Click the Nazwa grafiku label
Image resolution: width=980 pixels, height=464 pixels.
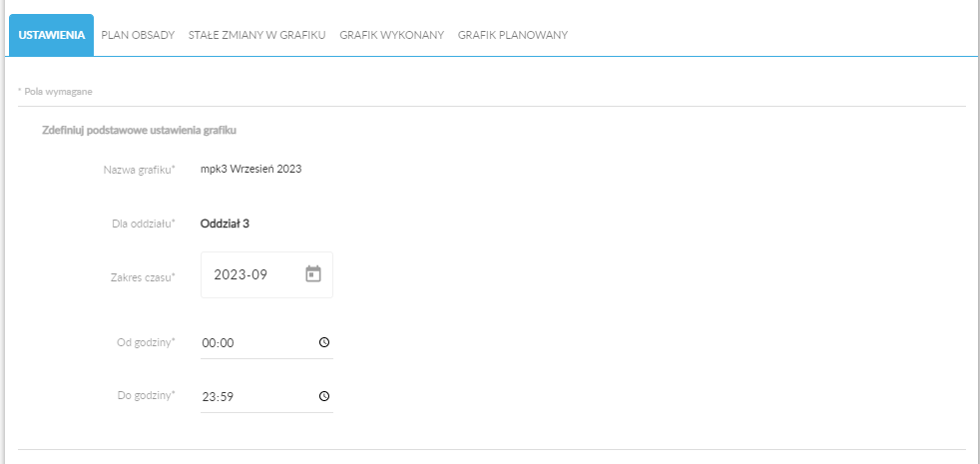click(x=140, y=170)
